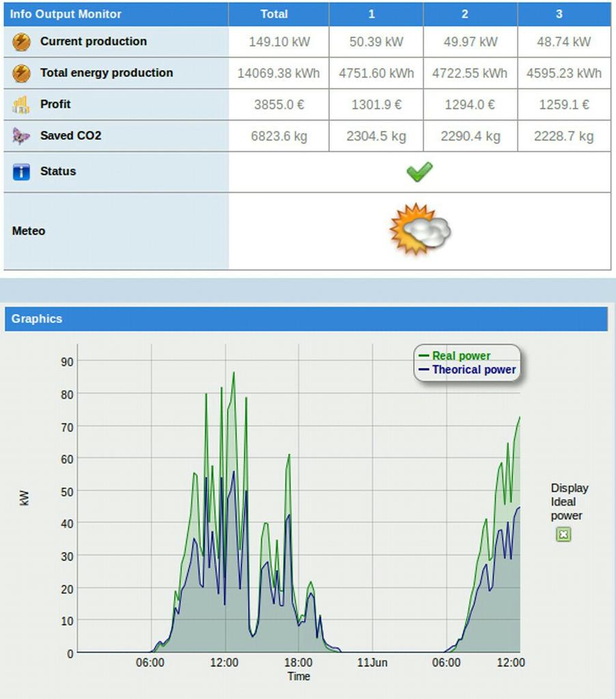616x699 pixels.
Task: Click the 4751.60 kWh value
Action: pyautogui.click(x=376, y=73)
